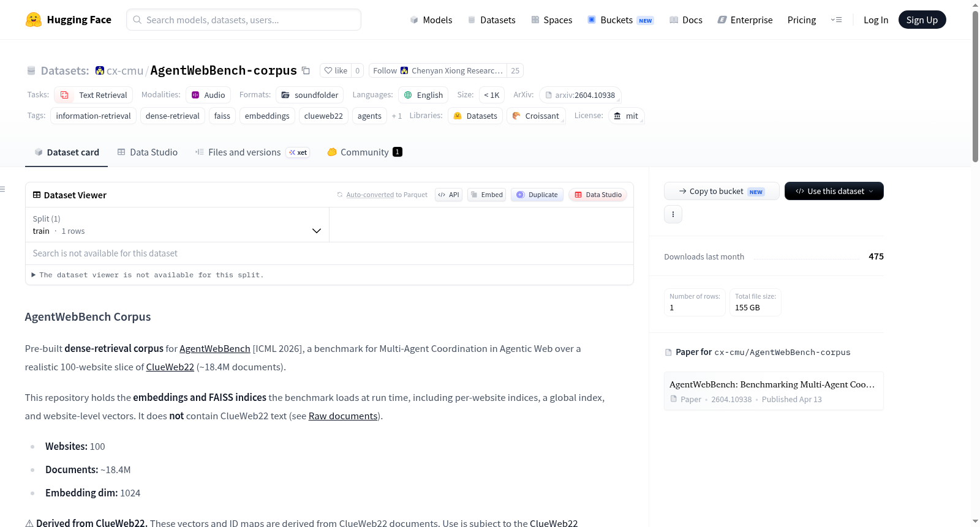Open Spaces in top navigation
980x527 pixels.
(551, 20)
